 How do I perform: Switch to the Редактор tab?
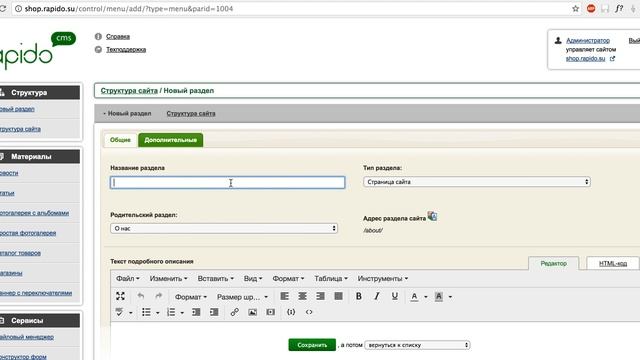click(x=553, y=264)
